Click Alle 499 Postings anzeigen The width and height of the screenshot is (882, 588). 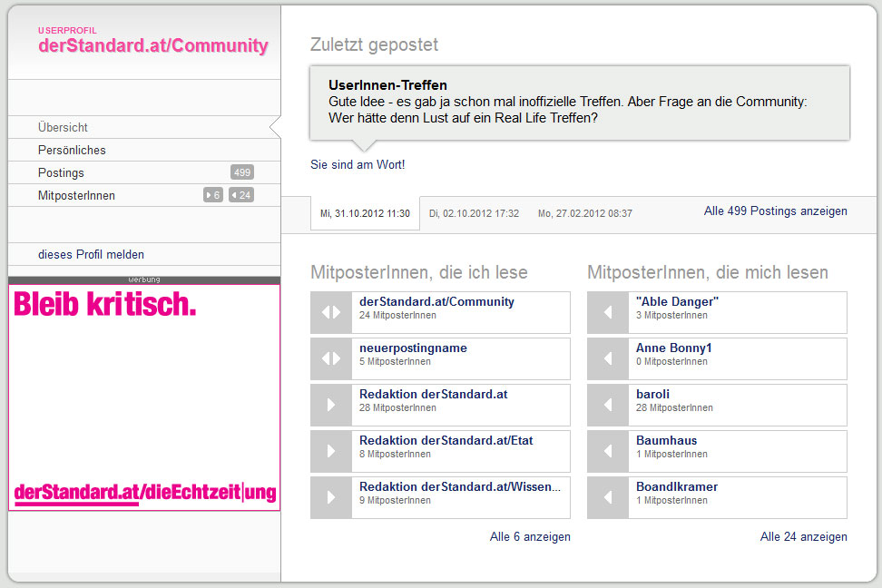pyautogui.click(x=775, y=211)
